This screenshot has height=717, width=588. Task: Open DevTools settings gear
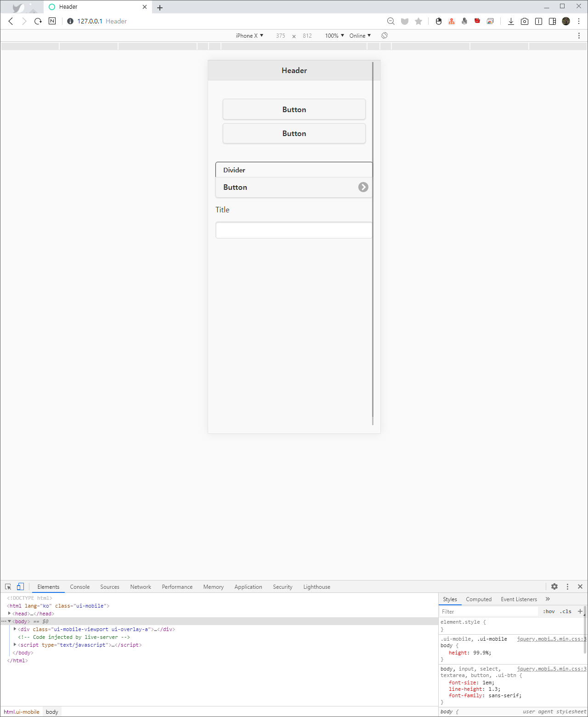coord(554,586)
